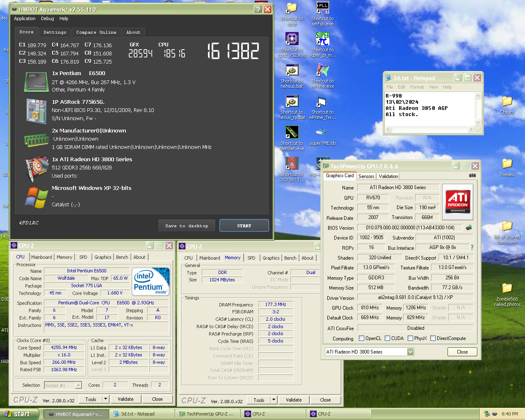
Task: Open Tools dropdown arrow in CPU-Z Memory-tab window
Action: tap(274, 400)
